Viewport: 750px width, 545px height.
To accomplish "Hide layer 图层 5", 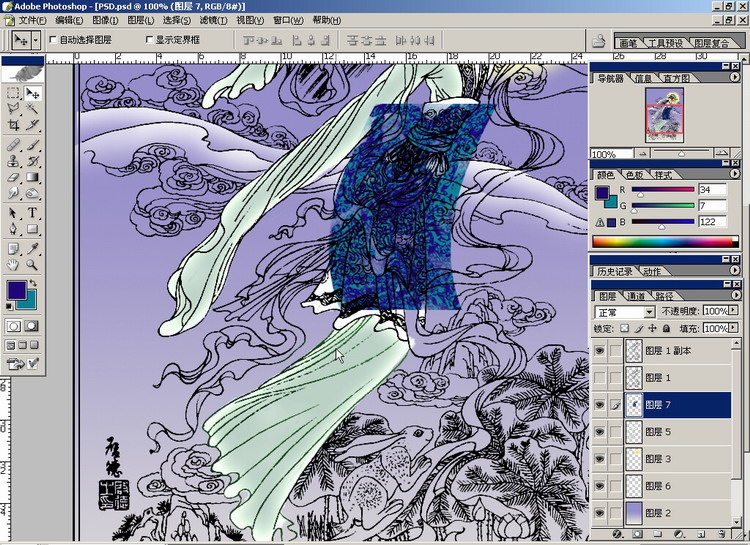I will tap(599, 432).
